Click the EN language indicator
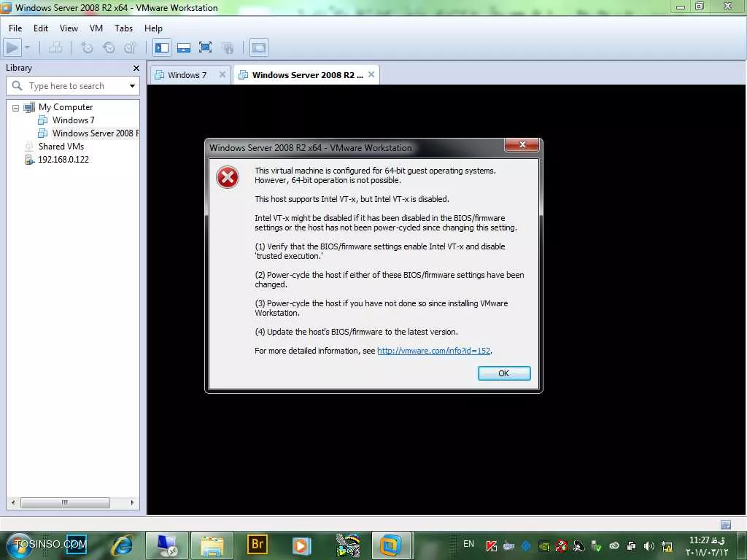The width and height of the screenshot is (747, 560). tap(468, 544)
